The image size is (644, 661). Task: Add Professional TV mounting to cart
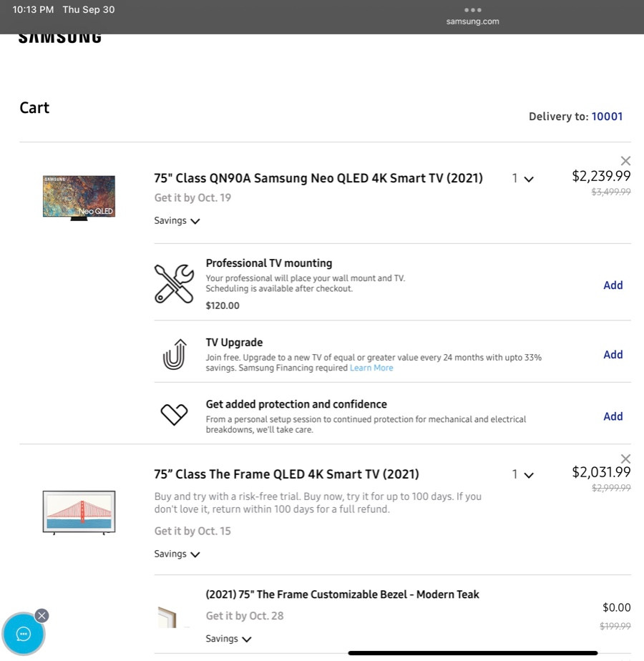(x=613, y=285)
